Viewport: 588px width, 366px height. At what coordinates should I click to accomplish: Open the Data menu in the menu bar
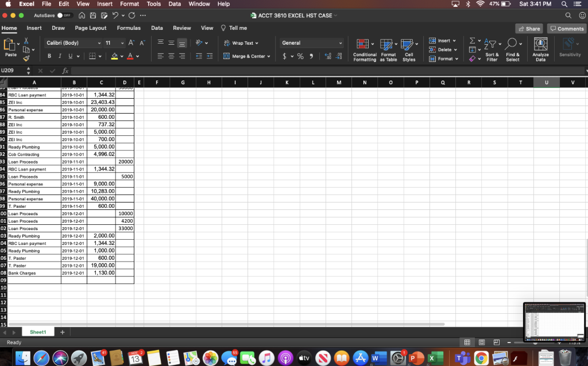[175, 4]
